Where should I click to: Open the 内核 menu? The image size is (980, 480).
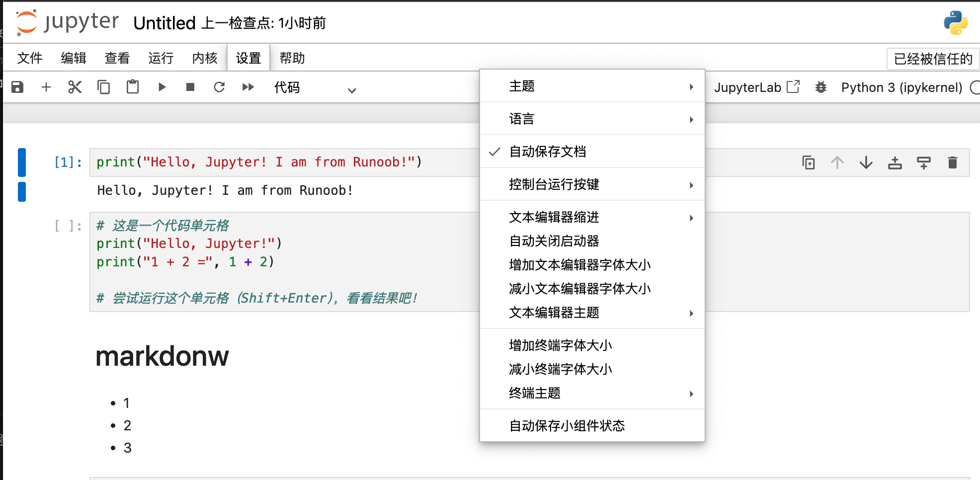[205, 58]
